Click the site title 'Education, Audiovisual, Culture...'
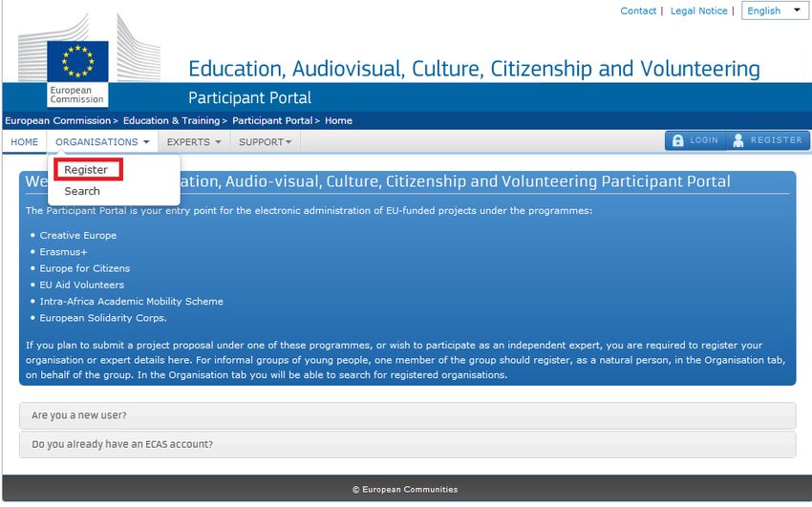This screenshot has width=812, height=507. coord(474,69)
